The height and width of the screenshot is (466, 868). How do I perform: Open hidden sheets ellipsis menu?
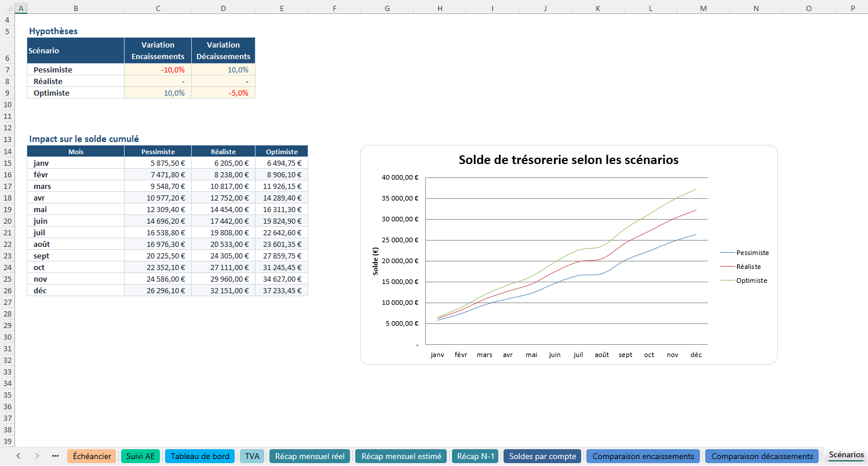click(x=55, y=456)
